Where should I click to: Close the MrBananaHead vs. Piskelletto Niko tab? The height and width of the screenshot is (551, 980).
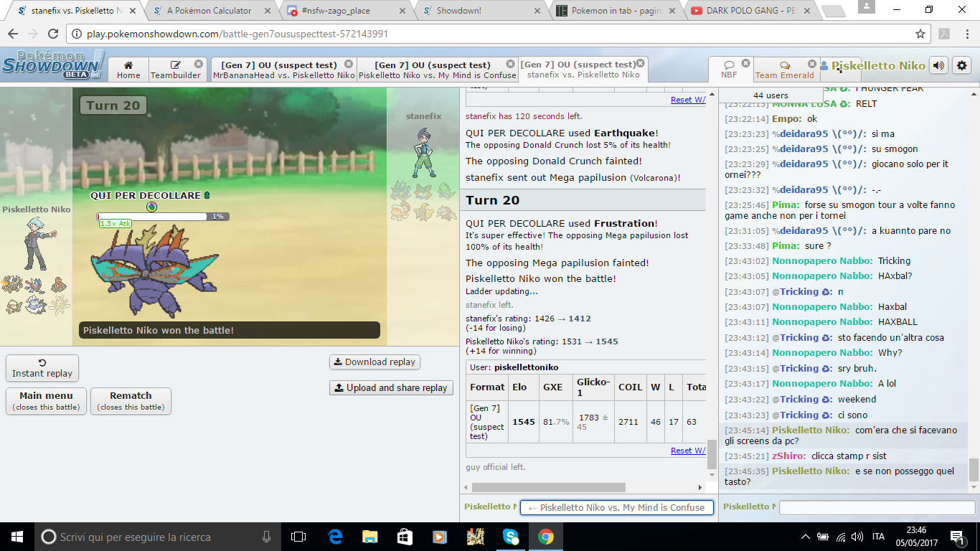tap(349, 65)
